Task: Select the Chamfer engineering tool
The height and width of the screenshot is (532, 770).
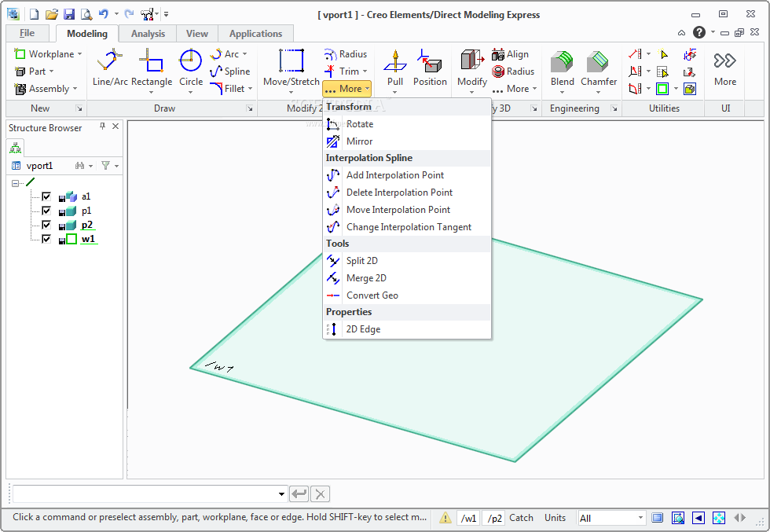Action: 599,69
